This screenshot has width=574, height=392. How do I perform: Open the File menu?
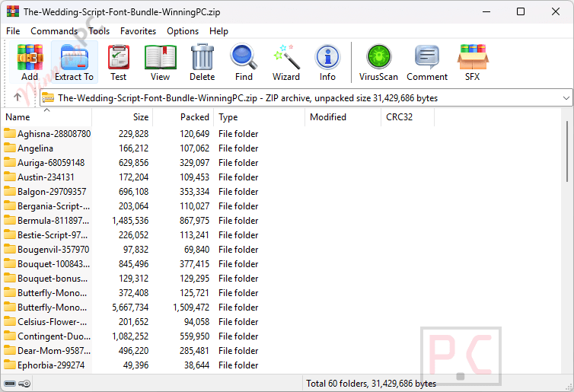coord(13,31)
